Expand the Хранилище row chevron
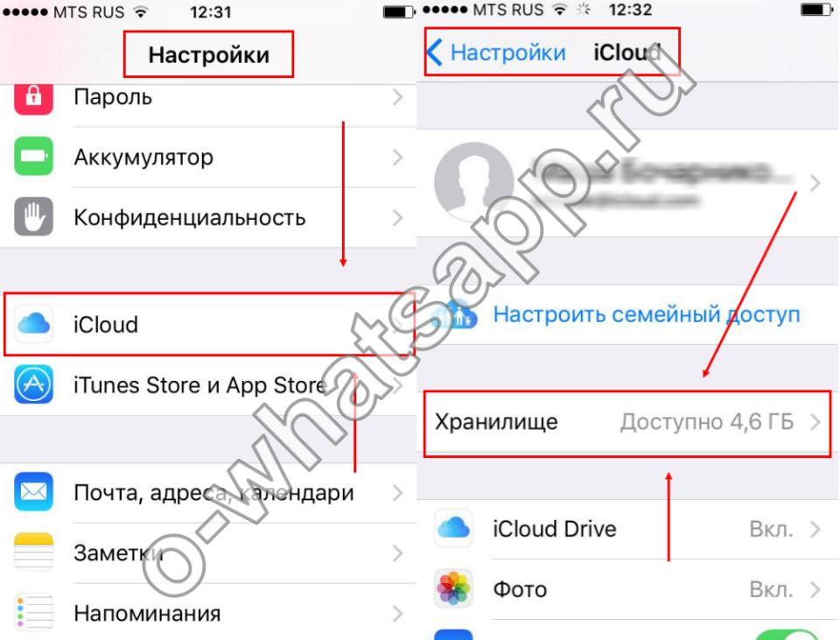 click(815, 422)
